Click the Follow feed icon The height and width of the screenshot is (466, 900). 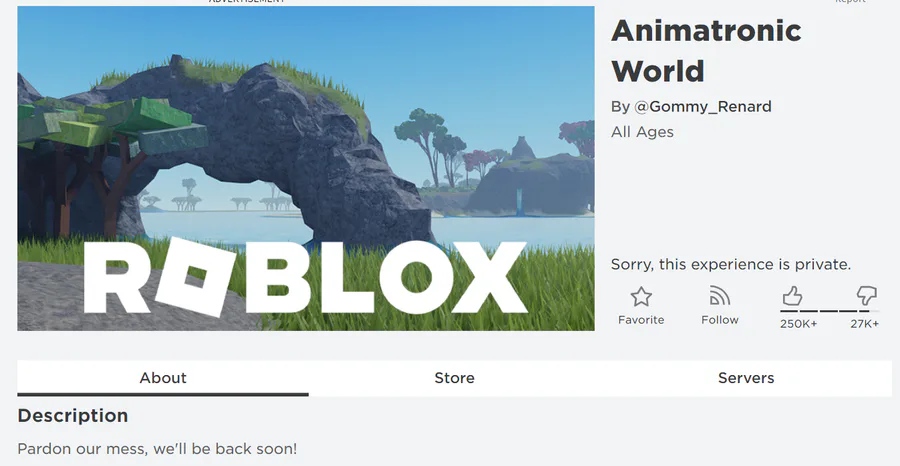(x=719, y=296)
